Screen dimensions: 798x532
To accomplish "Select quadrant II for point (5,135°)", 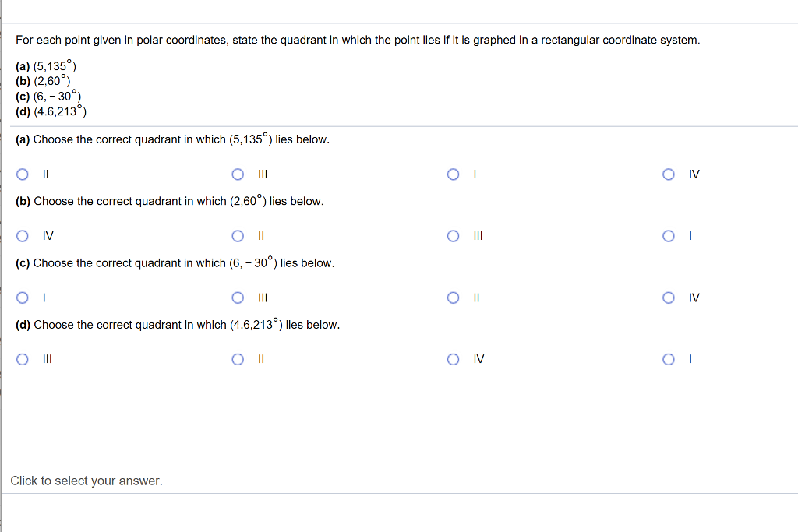I will tap(23, 174).
